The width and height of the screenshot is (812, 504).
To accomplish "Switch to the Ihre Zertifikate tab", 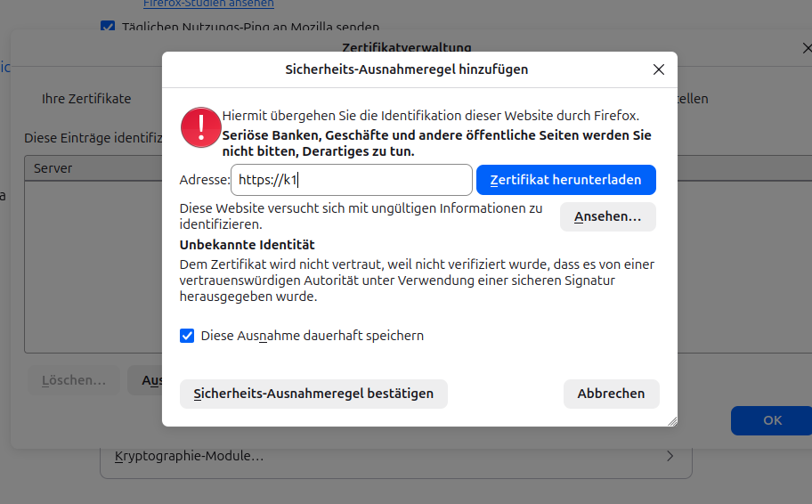I will tap(86, 99).
